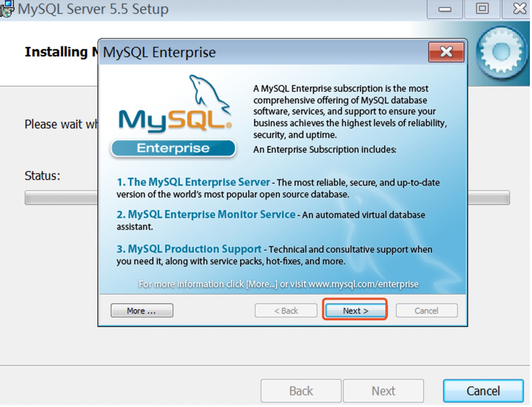Minimize the MySQL Server 5.5 Setup window

tap(445, 9)
